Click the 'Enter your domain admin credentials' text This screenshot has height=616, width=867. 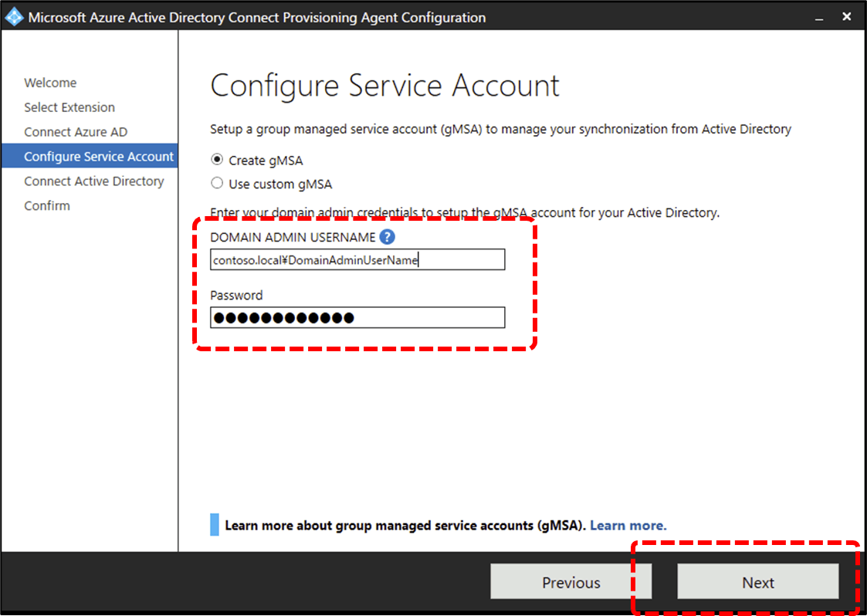pyautogui.click(x=465, y=213)
